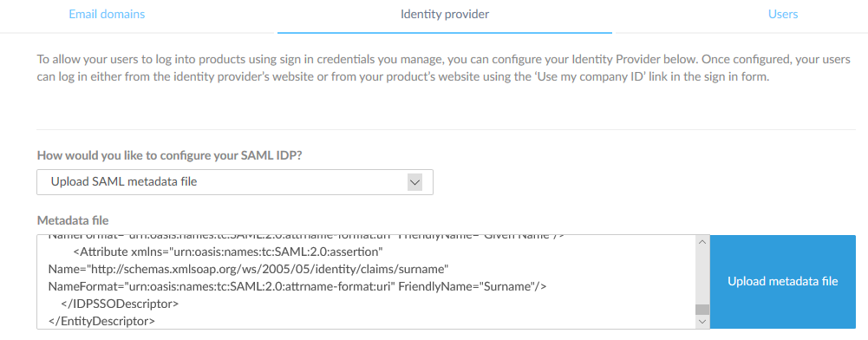
Task: Click the partially visible Given Name line
Action: (306, 238)
